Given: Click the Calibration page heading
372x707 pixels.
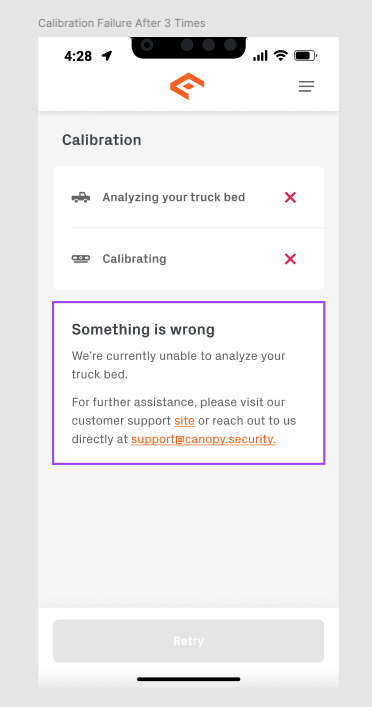Looking at the screenshot, I should [x=101, y=140].
